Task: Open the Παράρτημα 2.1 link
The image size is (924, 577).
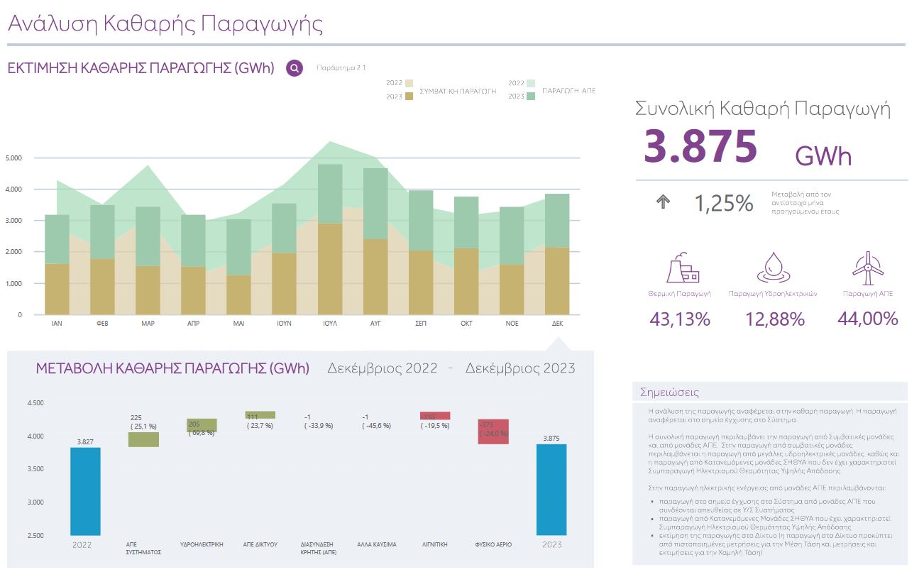Action: [x=341, y=68]
